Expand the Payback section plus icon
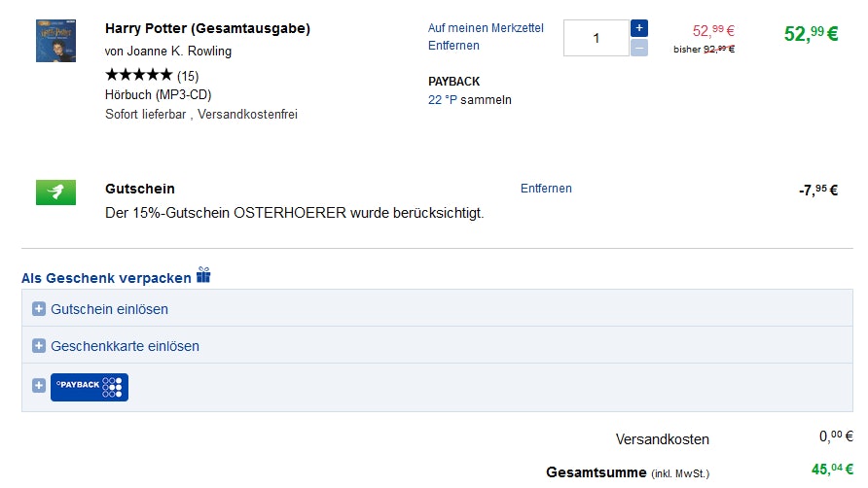This screenshot has width=868, height=488. click(39, 386)
